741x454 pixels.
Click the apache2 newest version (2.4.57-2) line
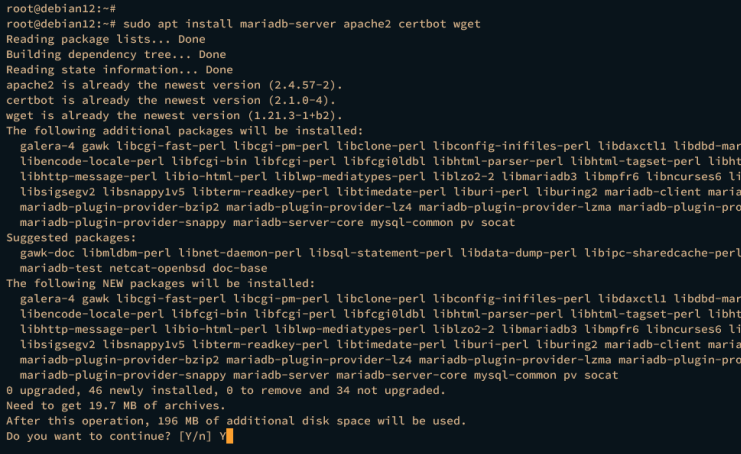pyautogui.click(x=173, y=85)
